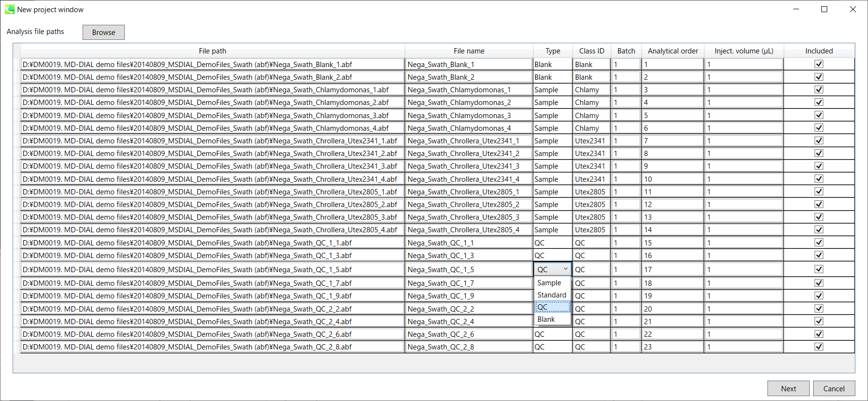Toggle Included checkbox for Nega_Swath_QC_2_8
The width and height of the screenshot is (868, 401).
point(818,347)
